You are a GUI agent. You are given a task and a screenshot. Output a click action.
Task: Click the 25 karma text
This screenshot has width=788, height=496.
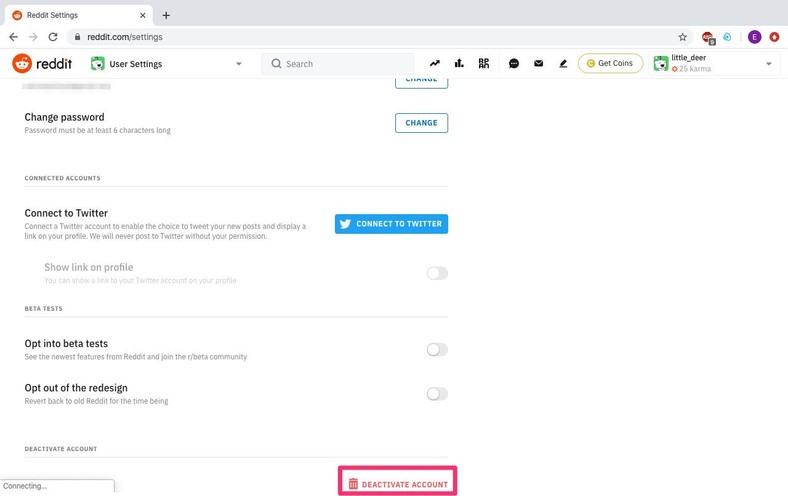pos(695,69)
